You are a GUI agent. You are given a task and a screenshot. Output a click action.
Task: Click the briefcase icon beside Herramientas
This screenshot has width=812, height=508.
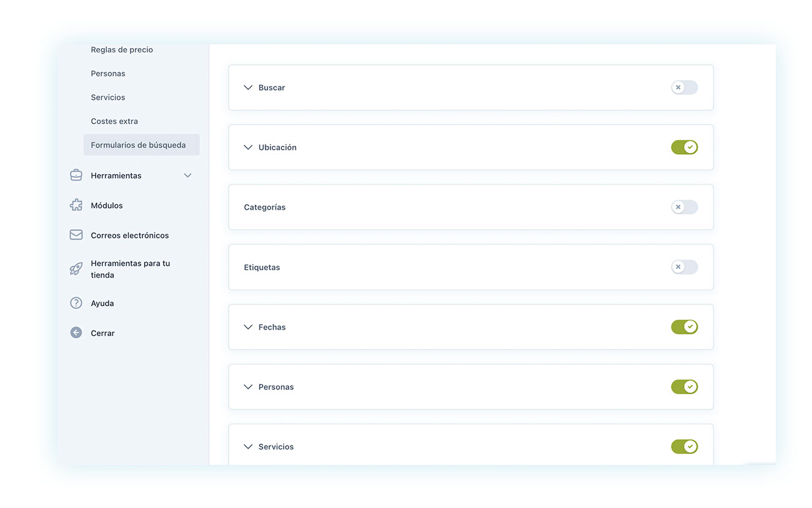click(76, 175)
